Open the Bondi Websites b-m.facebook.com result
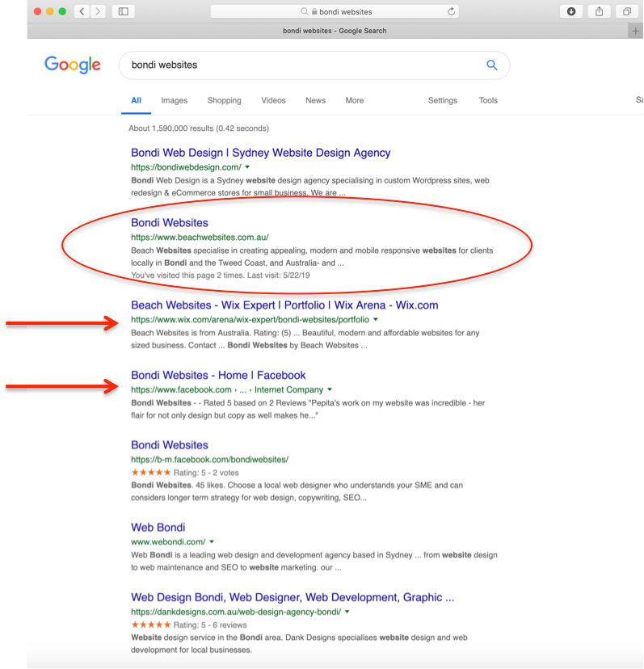The width and height of the screenshot is (644, 669). point(170,445)
